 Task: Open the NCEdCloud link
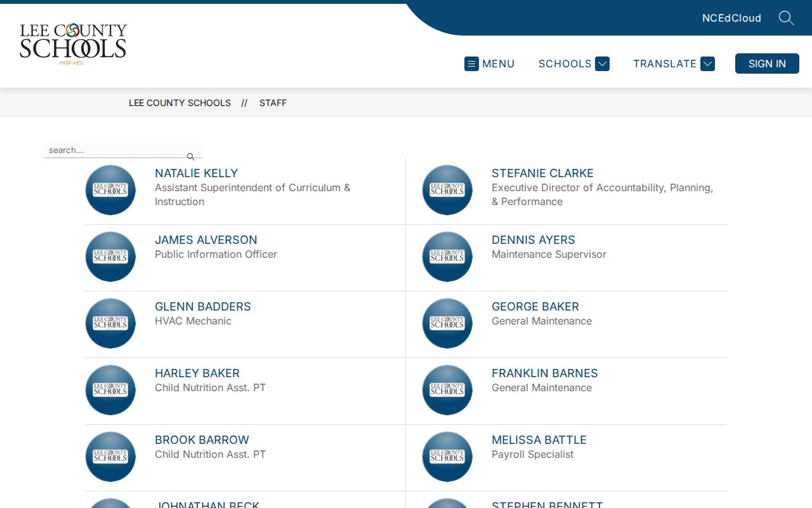coord(731,18)
